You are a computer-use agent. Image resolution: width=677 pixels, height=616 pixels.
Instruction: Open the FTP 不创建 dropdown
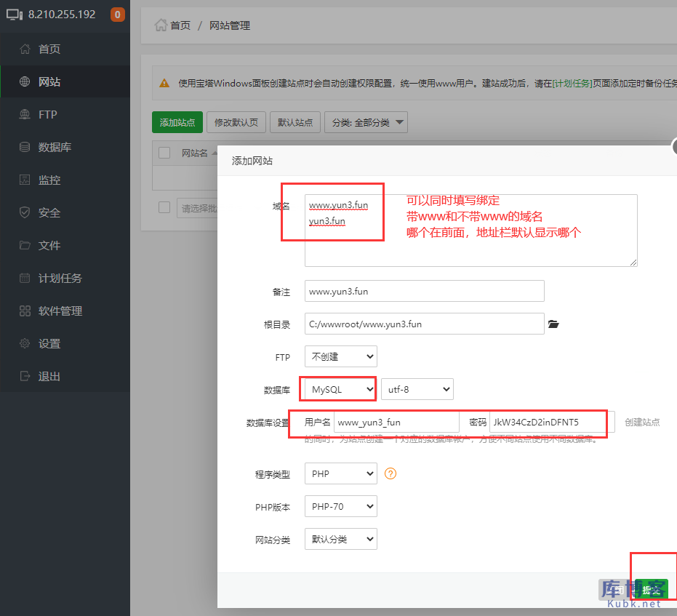tap(340, 356)
